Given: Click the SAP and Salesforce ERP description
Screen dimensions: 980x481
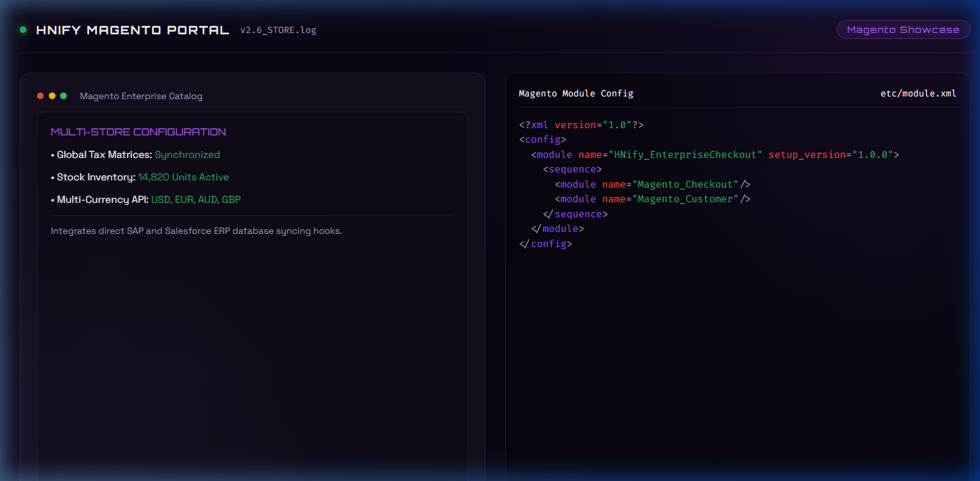Looking at the screenshot, I should click(196, 231).
